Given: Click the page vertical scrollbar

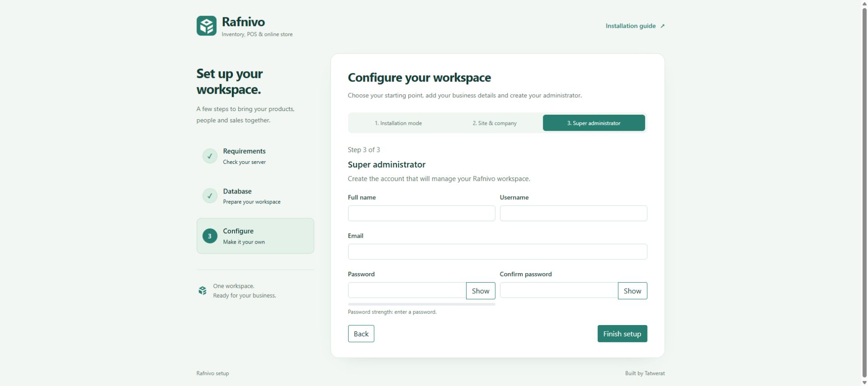Looking at the screenshot, I should [x=864, y=193].
